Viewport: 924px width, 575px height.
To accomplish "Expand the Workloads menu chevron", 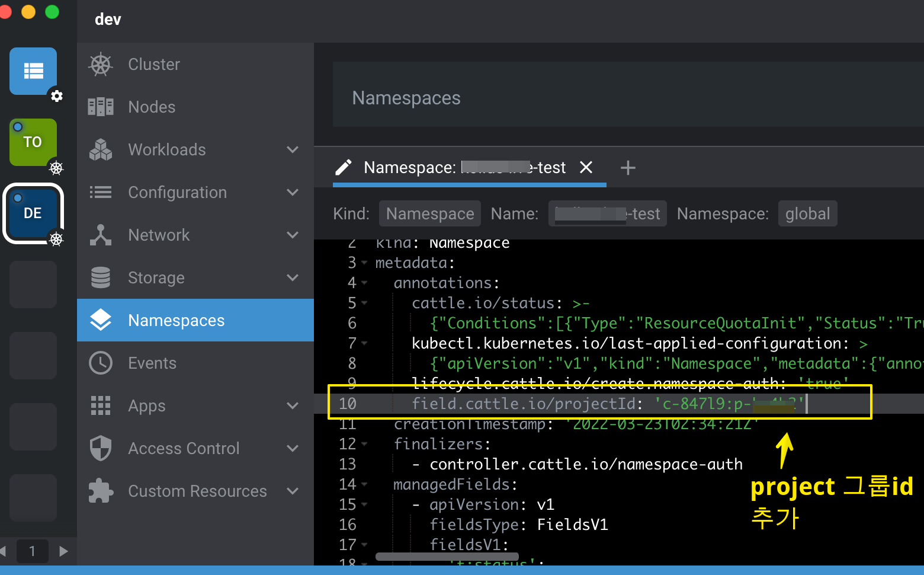I will [293, 149].
